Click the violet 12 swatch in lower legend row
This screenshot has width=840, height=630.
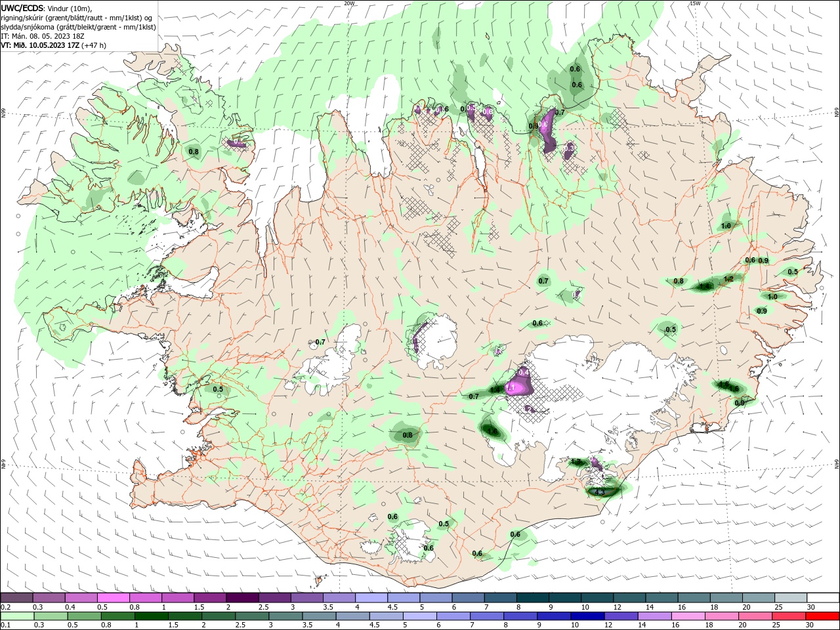click(621, 616)
